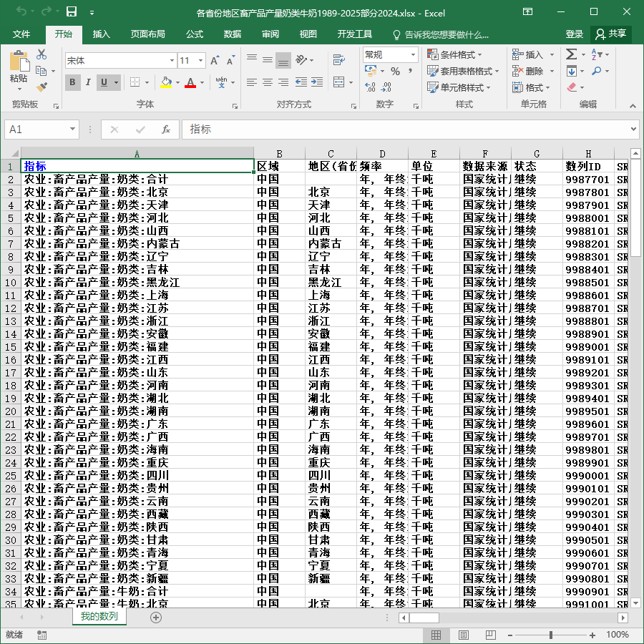
Task: Open the font name 宋体 dropdown
Action: coord(172,61)
